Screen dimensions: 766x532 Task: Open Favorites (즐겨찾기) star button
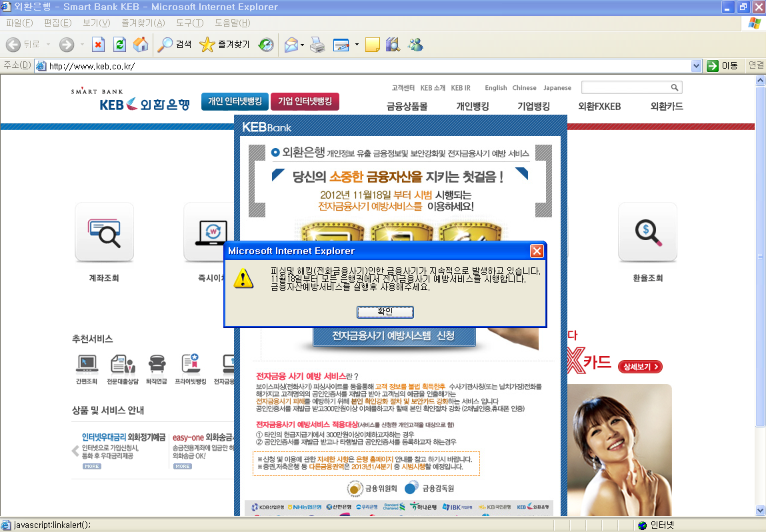pos(225,45)
